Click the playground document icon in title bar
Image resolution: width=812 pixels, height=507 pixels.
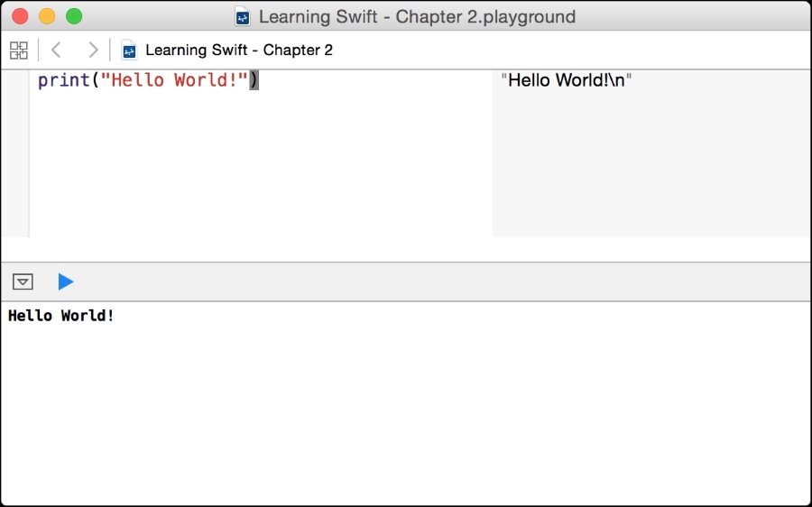[x=243, y=17]
